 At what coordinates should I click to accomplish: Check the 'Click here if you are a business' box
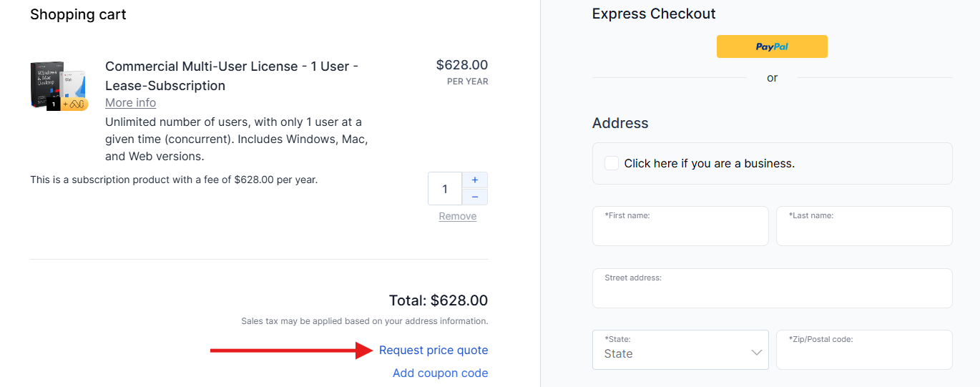pos(612,163)
